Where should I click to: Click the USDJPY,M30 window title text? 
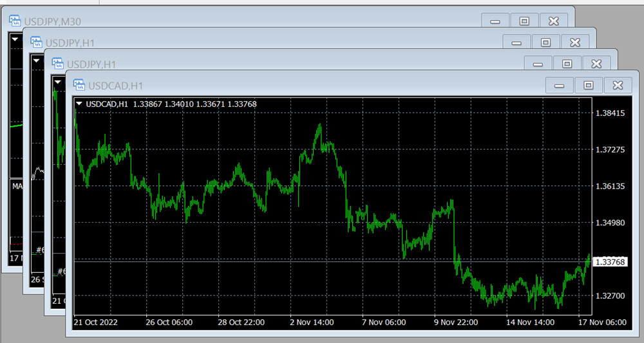53,22
